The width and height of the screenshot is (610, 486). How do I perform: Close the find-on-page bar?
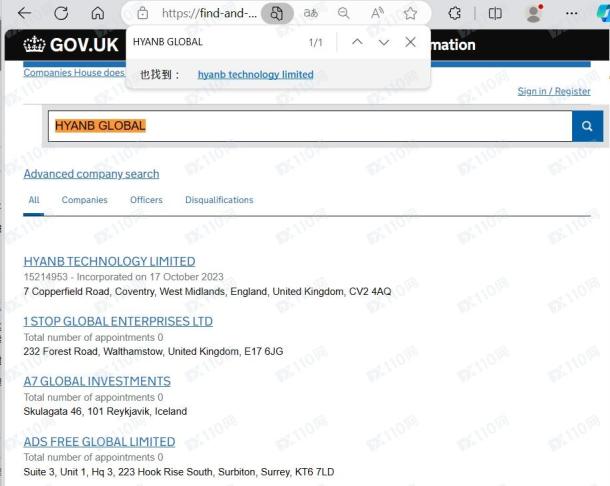[x=410, y=42]
